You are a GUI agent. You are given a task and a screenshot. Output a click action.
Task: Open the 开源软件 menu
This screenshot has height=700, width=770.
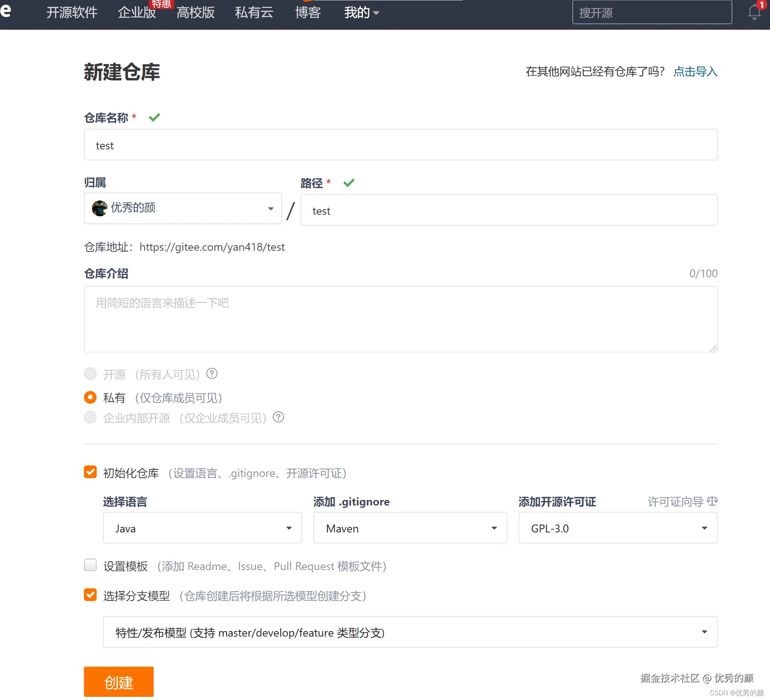72,13
